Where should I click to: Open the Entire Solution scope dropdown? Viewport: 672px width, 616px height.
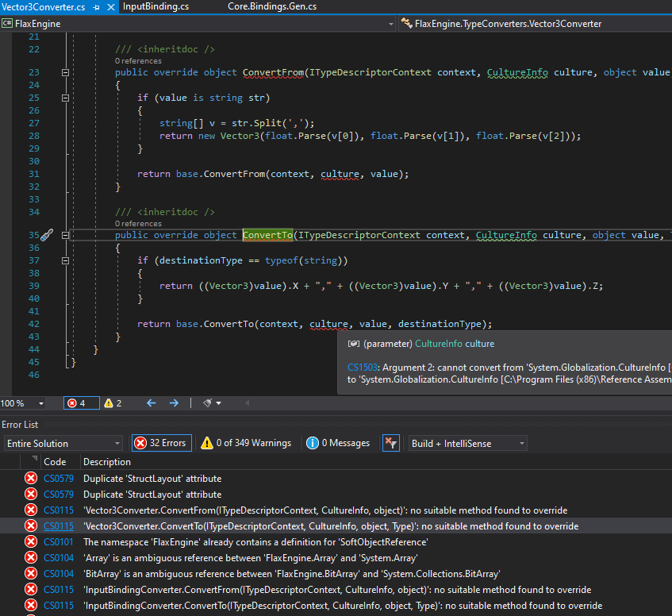coord(62,443)
